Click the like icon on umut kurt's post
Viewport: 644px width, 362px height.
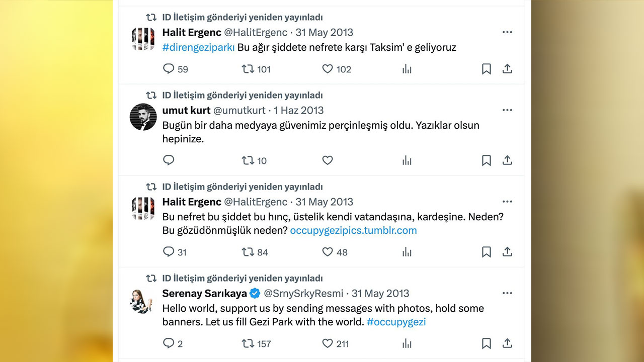tap(328, 160)
